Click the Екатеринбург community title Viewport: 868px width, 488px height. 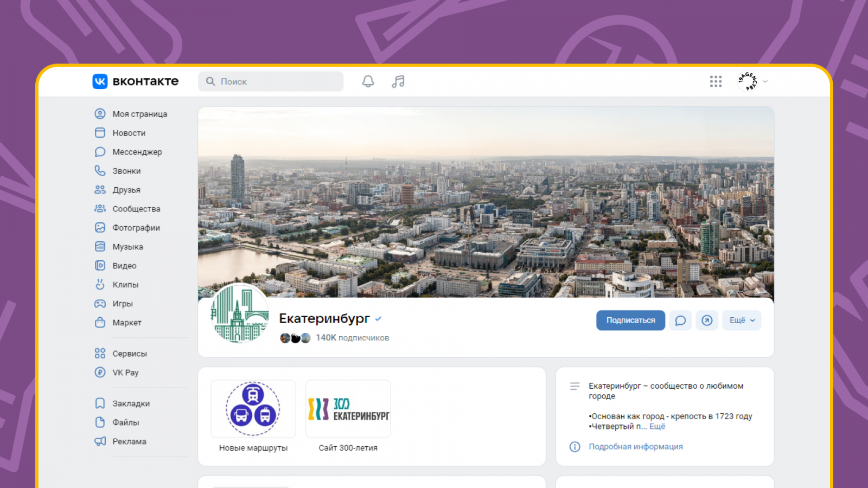(324, 319)
